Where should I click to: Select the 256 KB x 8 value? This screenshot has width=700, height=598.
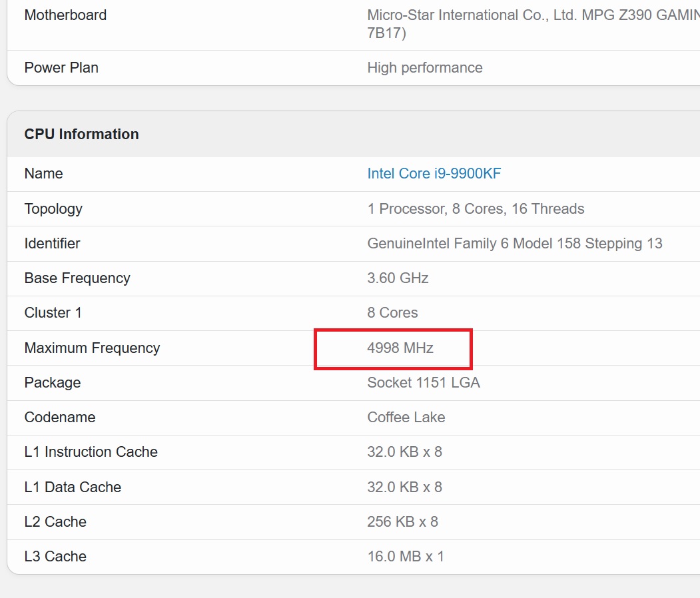point(402,522)
